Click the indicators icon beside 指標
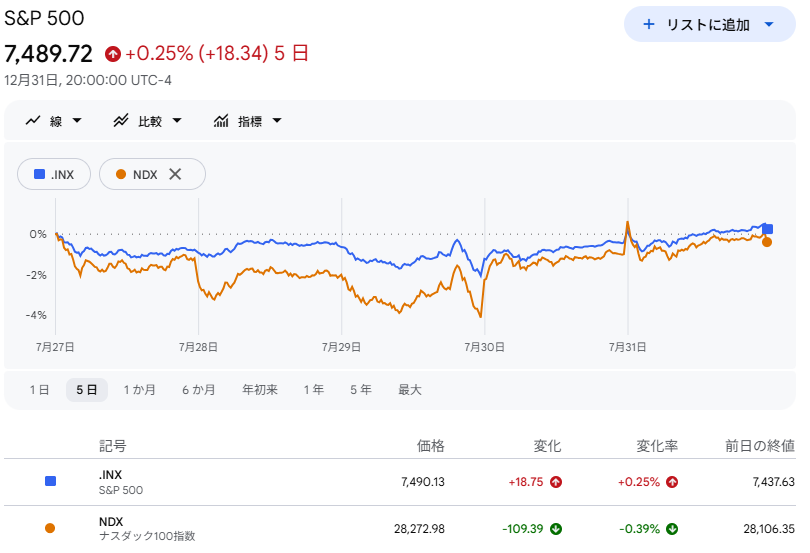 click(221, 120)
